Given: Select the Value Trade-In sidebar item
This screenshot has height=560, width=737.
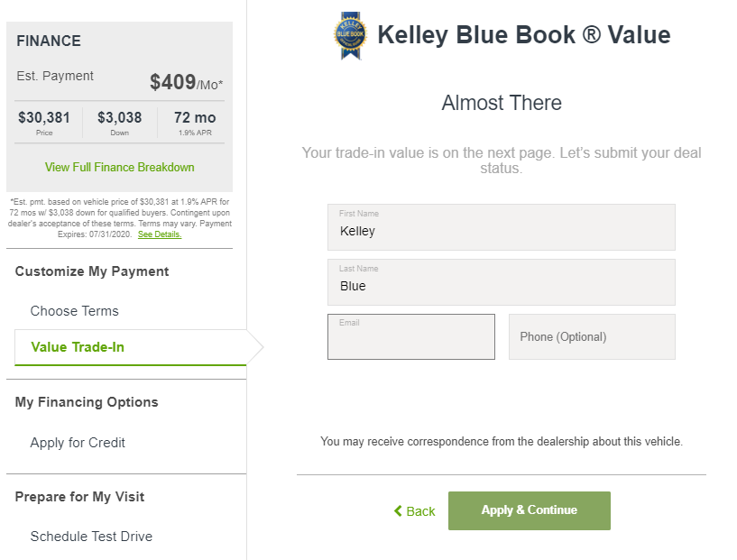Looking at the screenshot, I should pos(131,347).
